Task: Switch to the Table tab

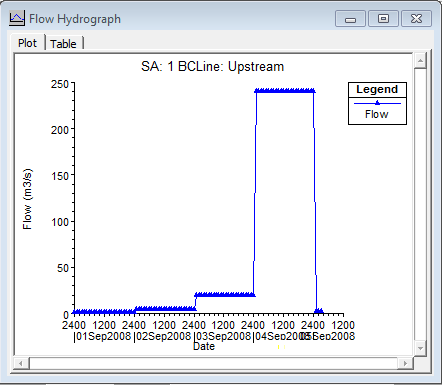Action: tap(64, 44)
